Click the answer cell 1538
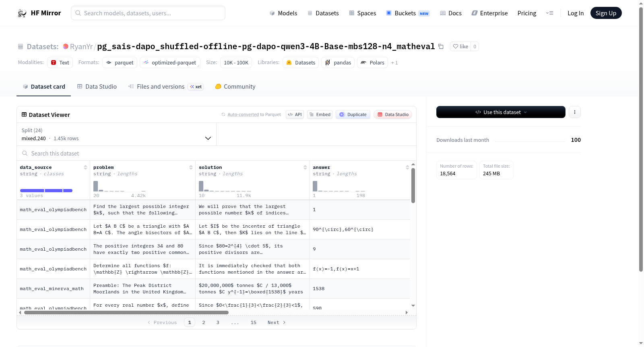The width and height of the screenshot is (644, 347). 360,289
